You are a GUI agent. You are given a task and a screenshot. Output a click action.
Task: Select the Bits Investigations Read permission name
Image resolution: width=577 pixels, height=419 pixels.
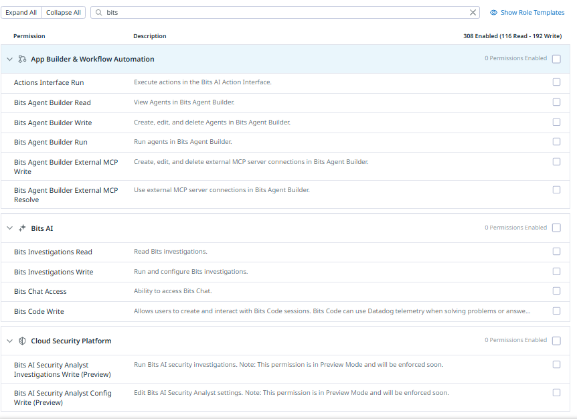pos(53,252)
